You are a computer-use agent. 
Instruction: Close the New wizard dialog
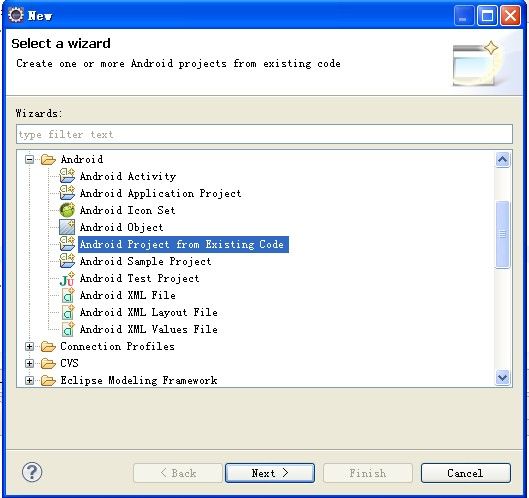coord(510,16)
